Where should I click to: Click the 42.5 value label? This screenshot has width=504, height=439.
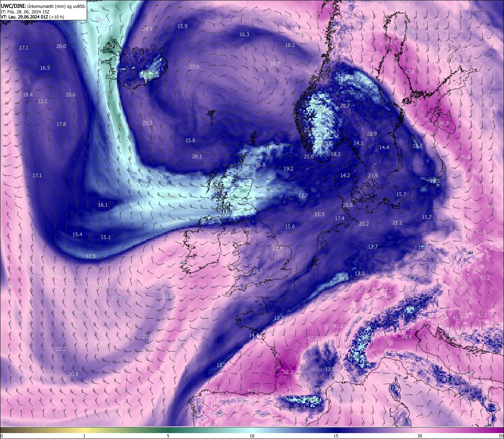coord(217,389)
